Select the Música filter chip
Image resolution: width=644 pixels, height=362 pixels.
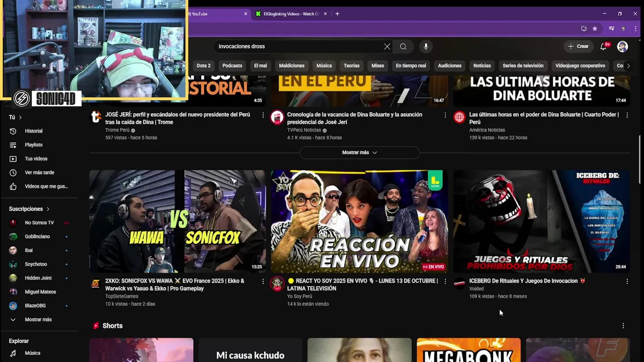point(324,65)
